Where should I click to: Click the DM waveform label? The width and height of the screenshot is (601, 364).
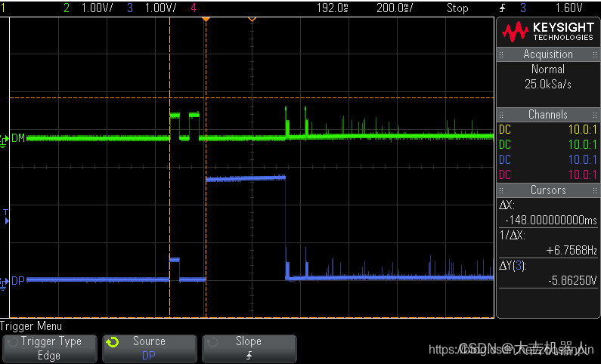click(18, 137)
